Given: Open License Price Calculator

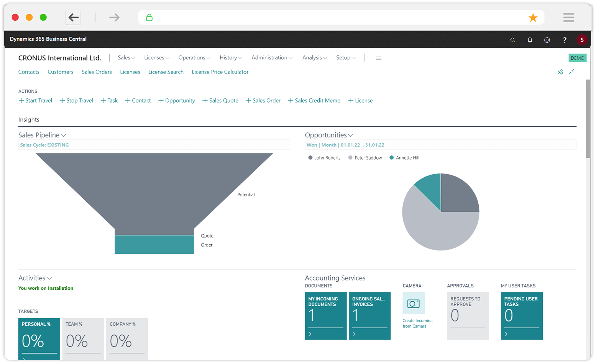Looking at the screenshot, I should pyautogui.click(x=220, y=72).
